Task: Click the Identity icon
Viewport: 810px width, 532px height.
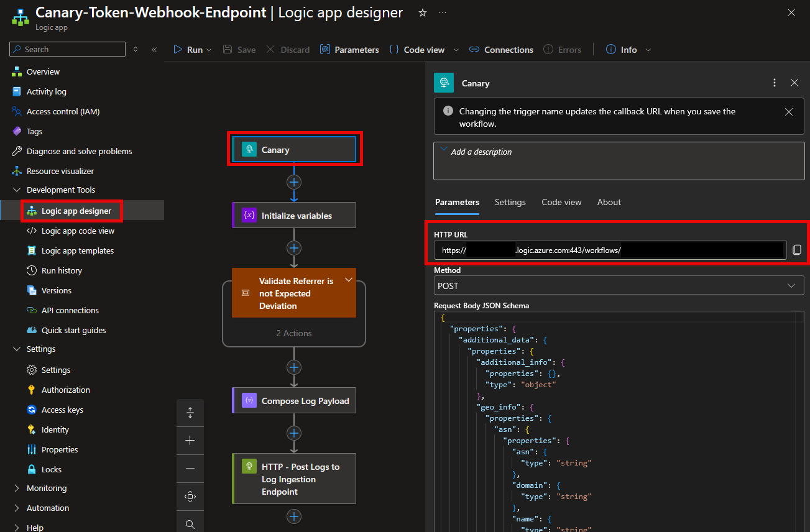Action: coord(32,429)
